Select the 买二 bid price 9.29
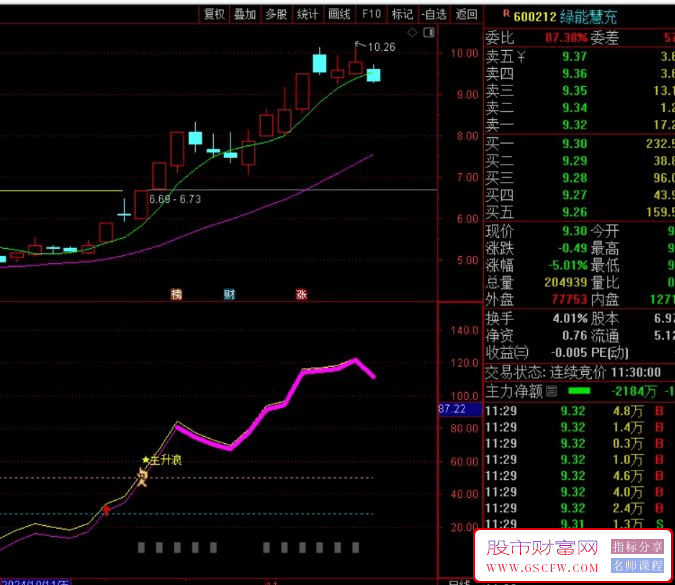Image resolution: width=675 pixels, height=585 pixels. click(575, 161)
